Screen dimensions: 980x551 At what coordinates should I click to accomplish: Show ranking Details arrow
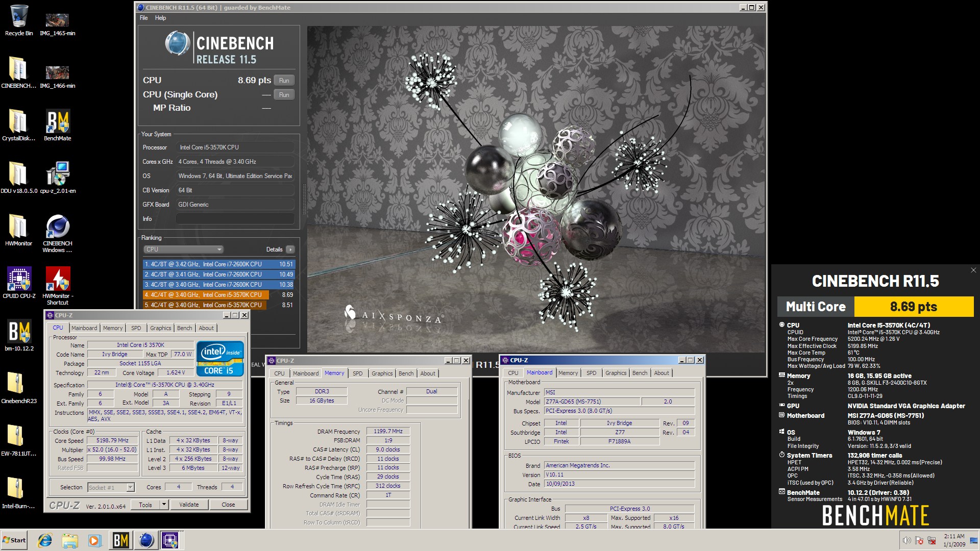[x=290, y=249]
